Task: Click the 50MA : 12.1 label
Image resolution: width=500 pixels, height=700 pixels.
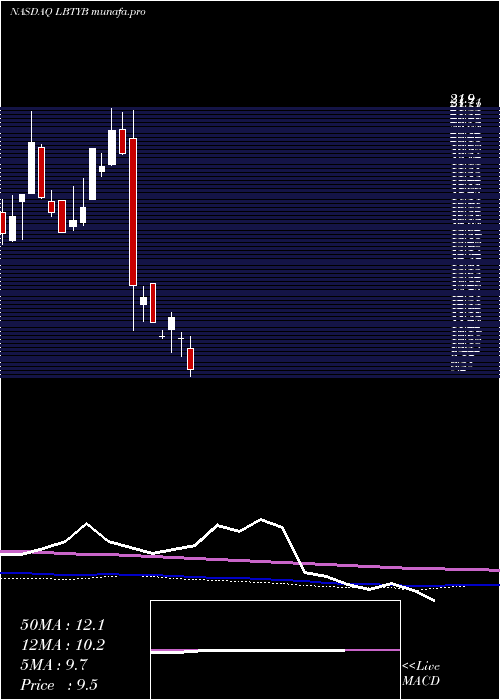Action: pos(62,625)
